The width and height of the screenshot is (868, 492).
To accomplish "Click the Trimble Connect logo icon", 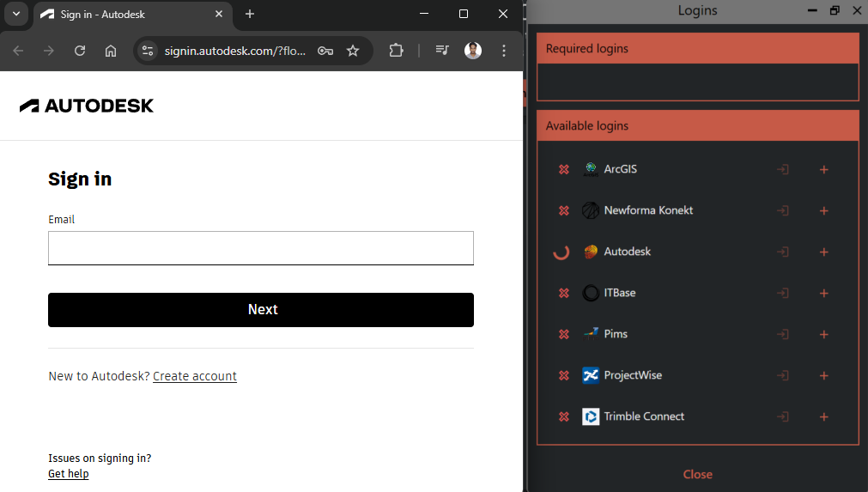I will (591, 416).
